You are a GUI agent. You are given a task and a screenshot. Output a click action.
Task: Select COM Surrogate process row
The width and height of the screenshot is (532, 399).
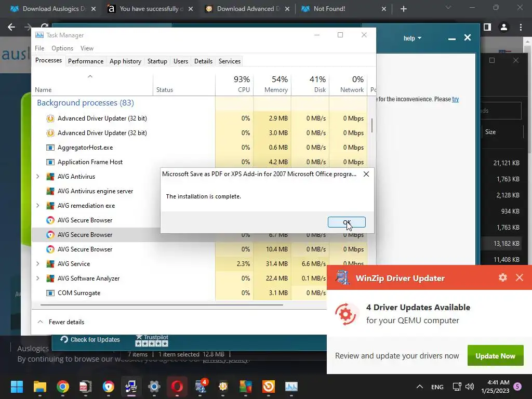[179, 293]
